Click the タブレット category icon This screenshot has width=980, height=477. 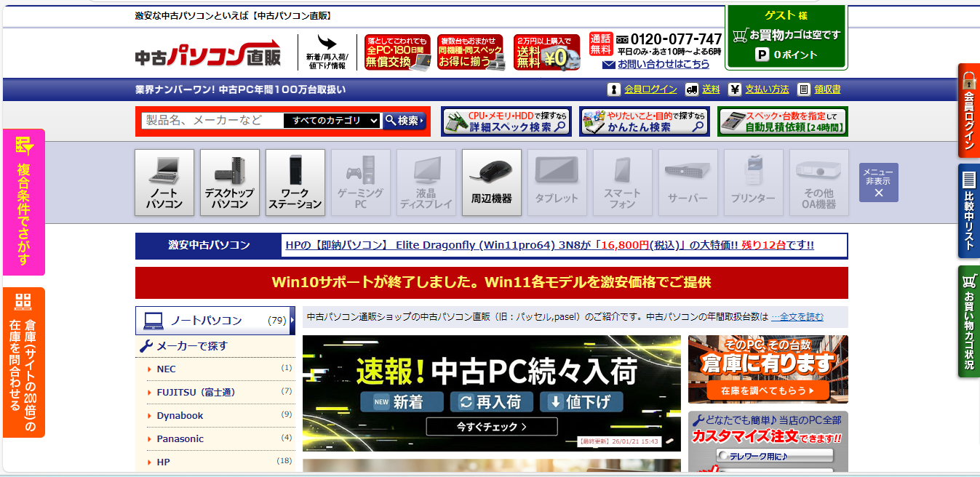[x=557, y=183]
